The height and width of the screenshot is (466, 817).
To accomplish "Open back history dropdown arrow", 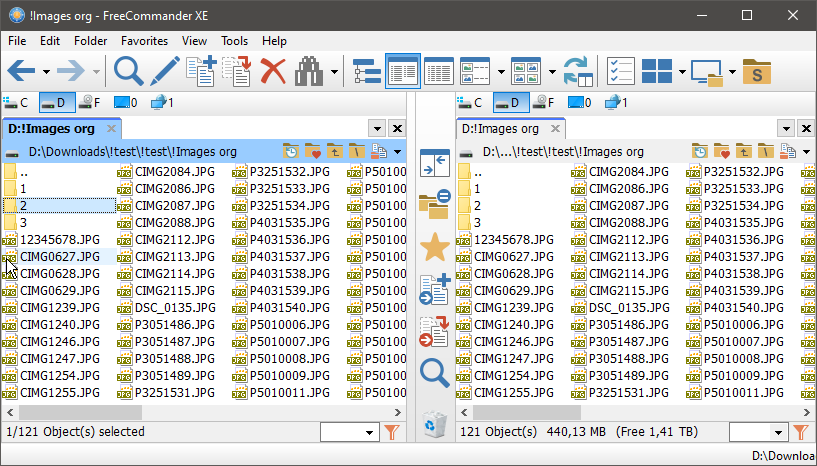I will pos(46,72).
